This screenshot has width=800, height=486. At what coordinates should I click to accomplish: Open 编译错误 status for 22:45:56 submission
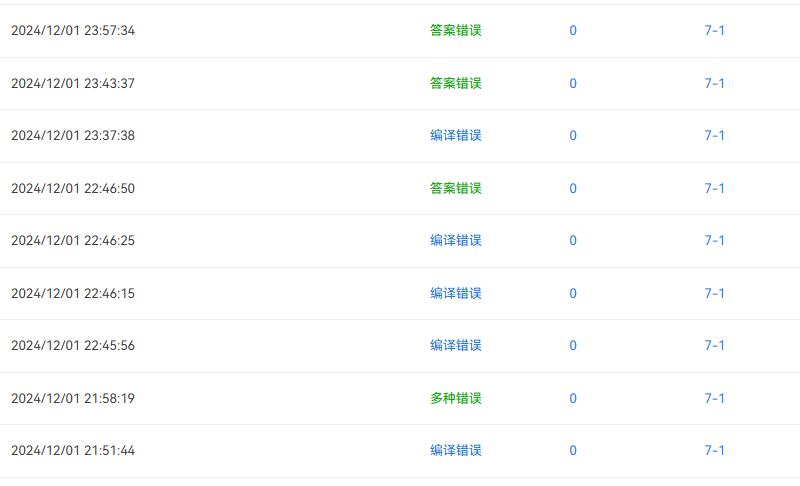click(x=456, y=346)
